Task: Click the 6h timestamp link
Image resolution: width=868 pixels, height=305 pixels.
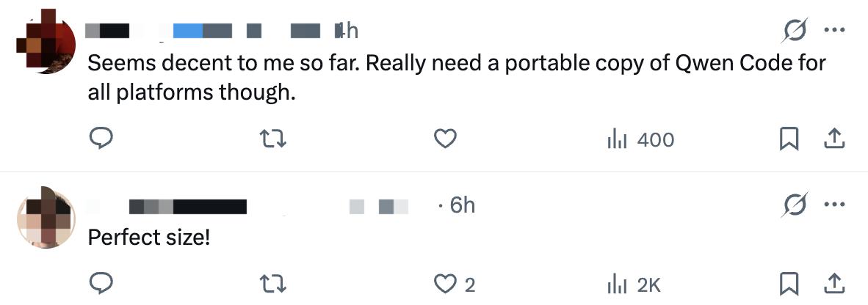Action: click(x=462, y=206)
